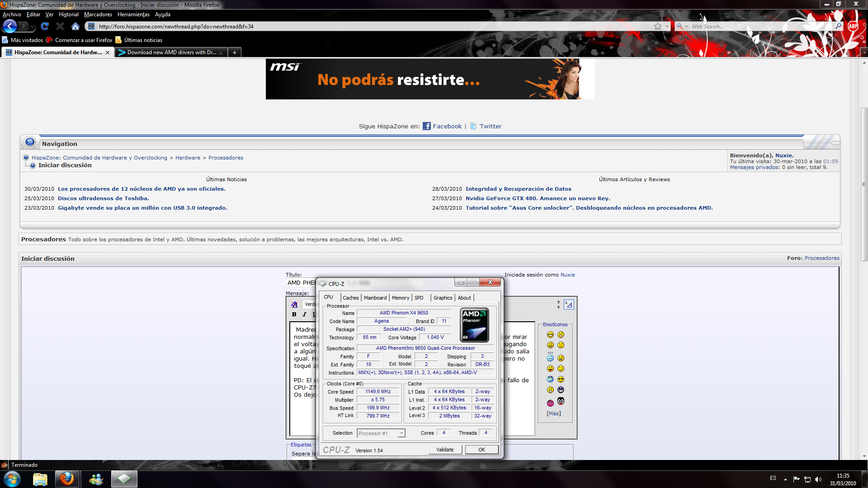Open the Memory tab in CPU-Z
Viewport: 868px width, 488px height.
coord(400,298)
